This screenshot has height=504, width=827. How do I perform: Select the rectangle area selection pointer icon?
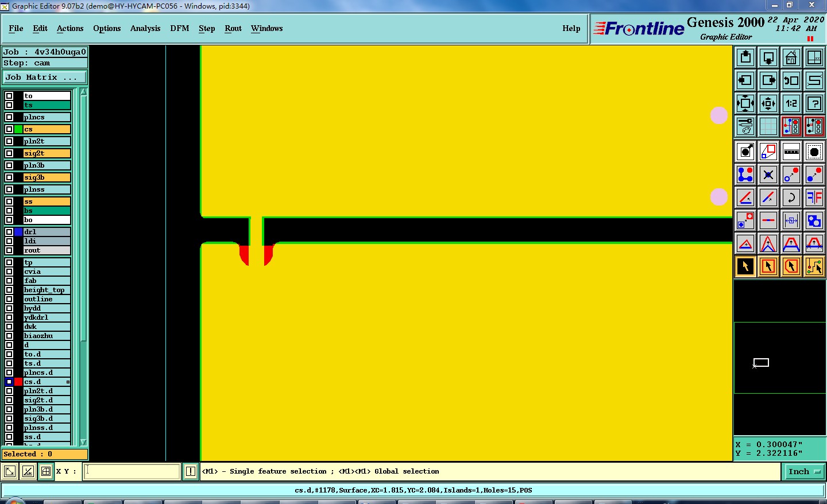pos(768,266)
